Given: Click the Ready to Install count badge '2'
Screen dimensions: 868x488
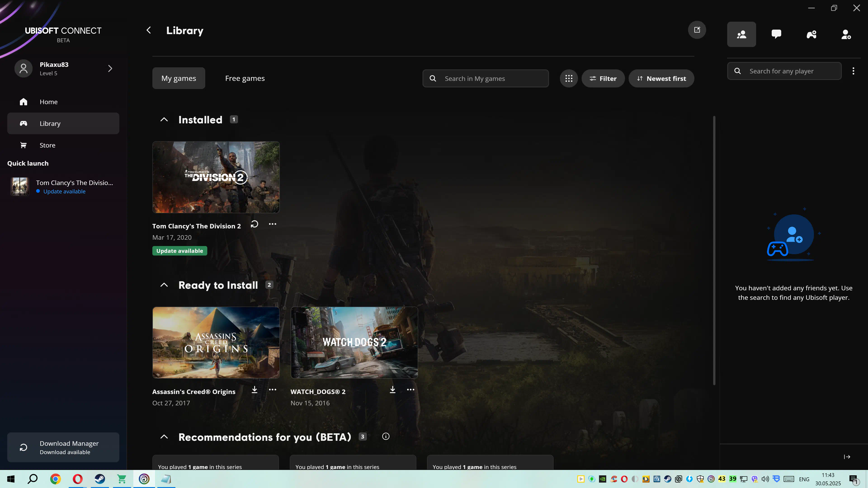Looking at the screenshot, I should [269, 285].
